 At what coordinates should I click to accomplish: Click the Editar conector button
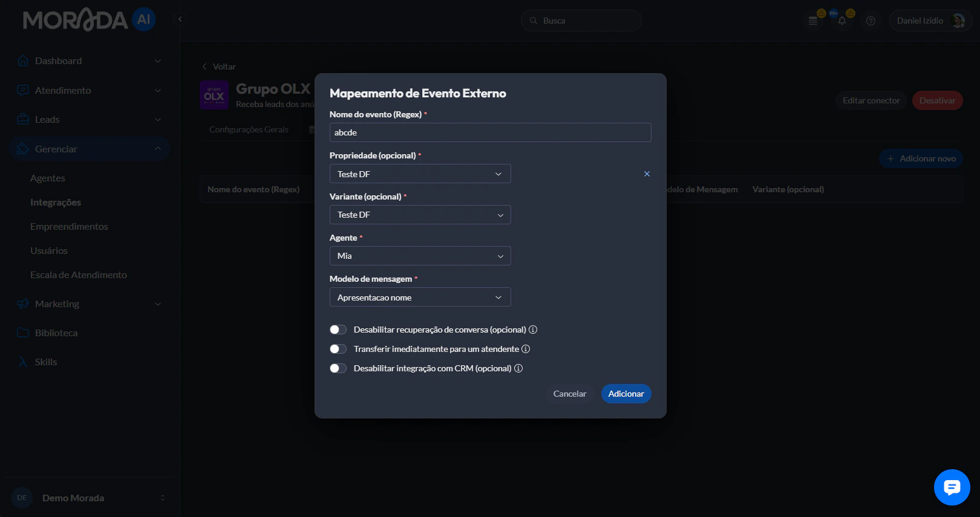[871, 100]
